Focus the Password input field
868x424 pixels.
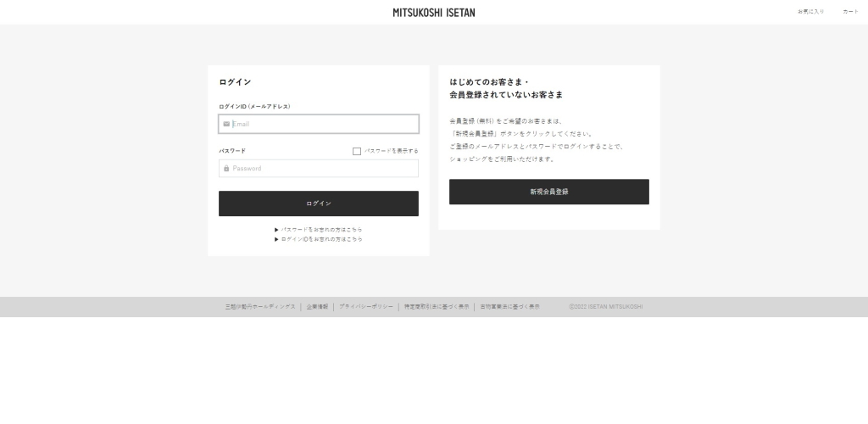coord(324,168)
